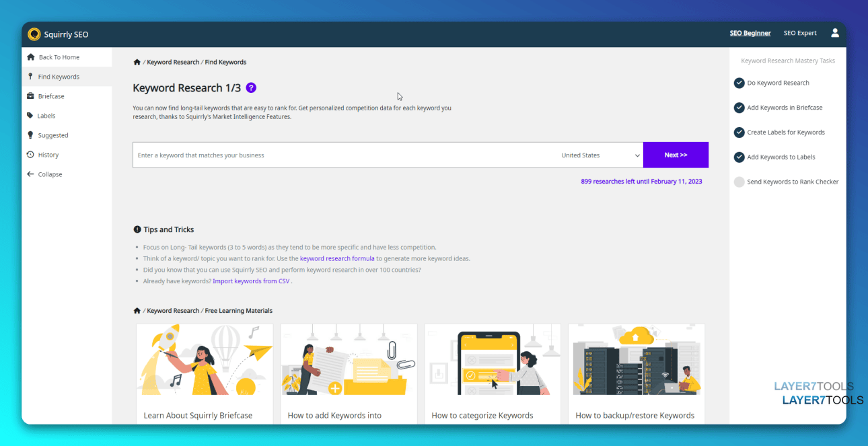868x446 pixels.
Task: Click Keyword Research Mastery Tasks heading
Action: pyautogui.click(x=788, y=61)
